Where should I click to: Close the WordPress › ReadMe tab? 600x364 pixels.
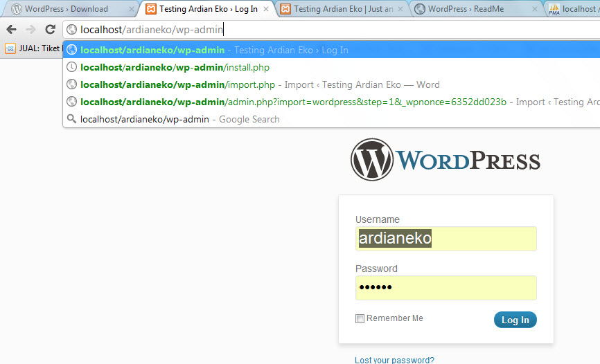pos(535,9)
